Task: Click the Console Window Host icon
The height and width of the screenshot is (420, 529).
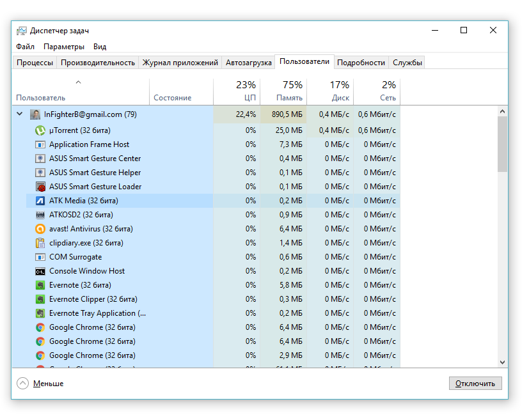Action: click(40, 271)
